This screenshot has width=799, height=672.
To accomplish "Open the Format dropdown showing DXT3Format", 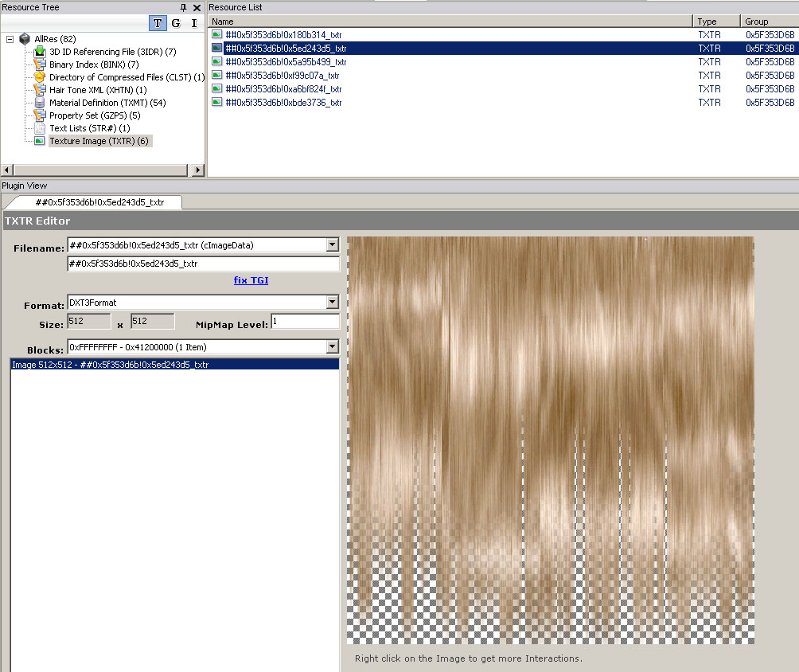I will 333,303.
